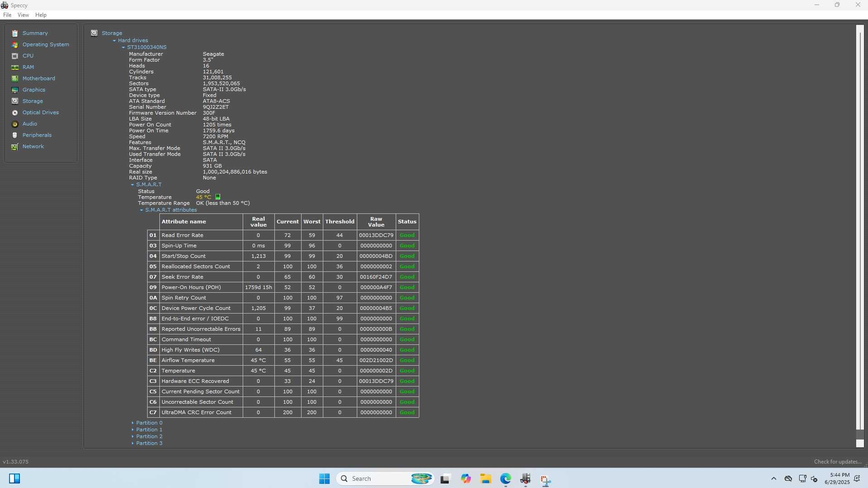Open the notifications bell icon
Viewport: 868px width, 488px height.
857,478
